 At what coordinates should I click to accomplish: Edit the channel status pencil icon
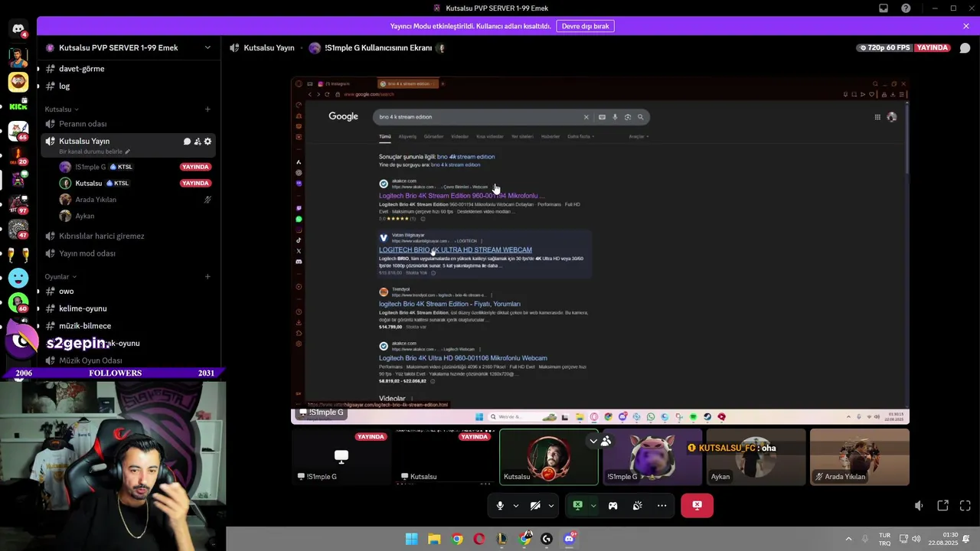(128, 152)
